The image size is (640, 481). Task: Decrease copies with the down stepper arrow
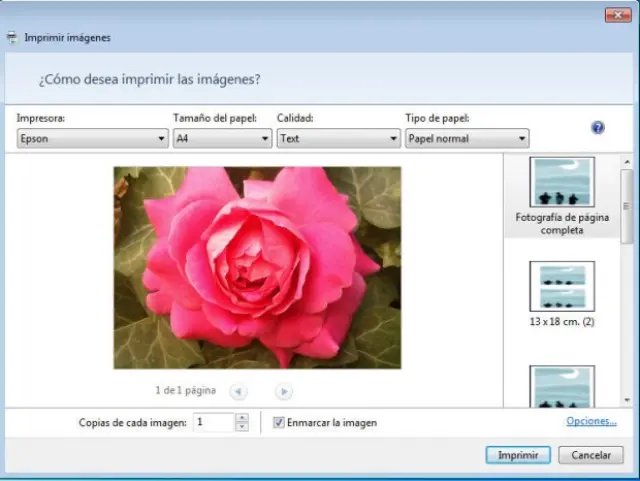point(241,427)
